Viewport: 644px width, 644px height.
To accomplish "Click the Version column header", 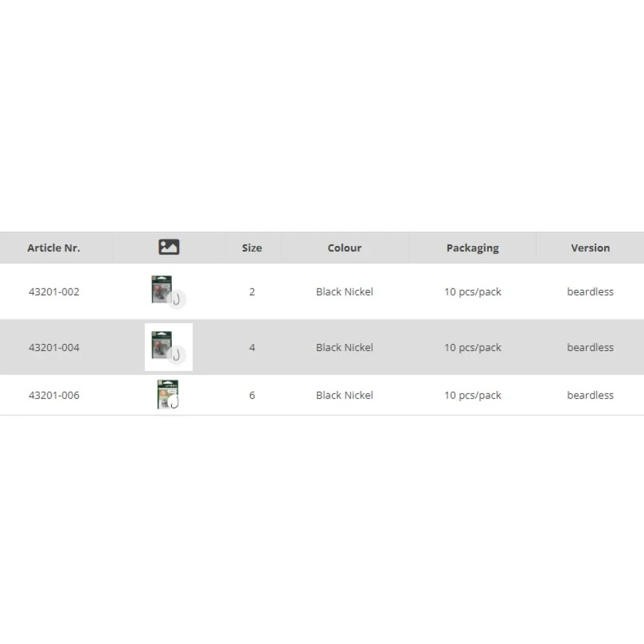I will (x=590, y=248).
